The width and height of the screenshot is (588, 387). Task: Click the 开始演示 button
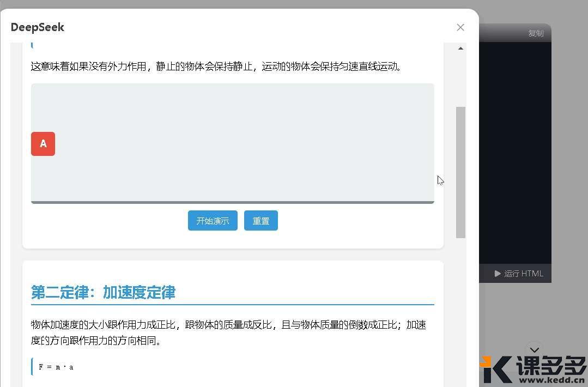[213, 221]
